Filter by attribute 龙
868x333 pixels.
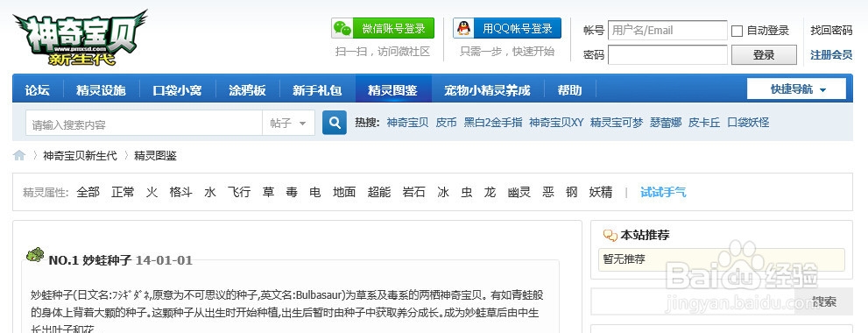[490, 192]
